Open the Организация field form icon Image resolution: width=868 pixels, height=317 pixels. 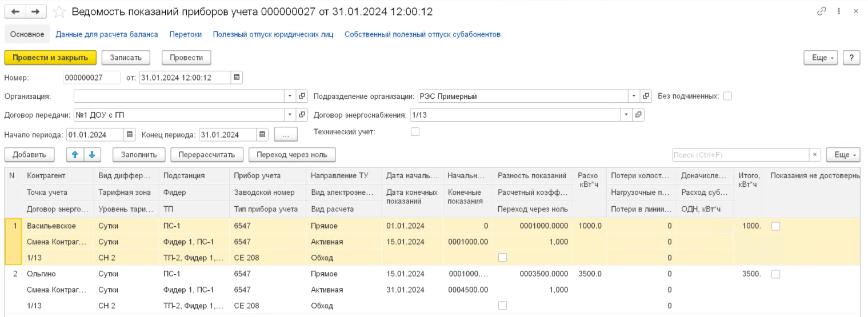click(302, 96)
